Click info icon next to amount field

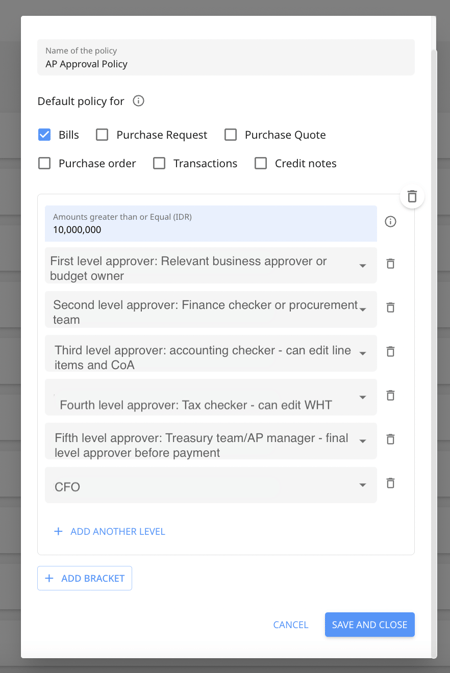pos(390,221)
